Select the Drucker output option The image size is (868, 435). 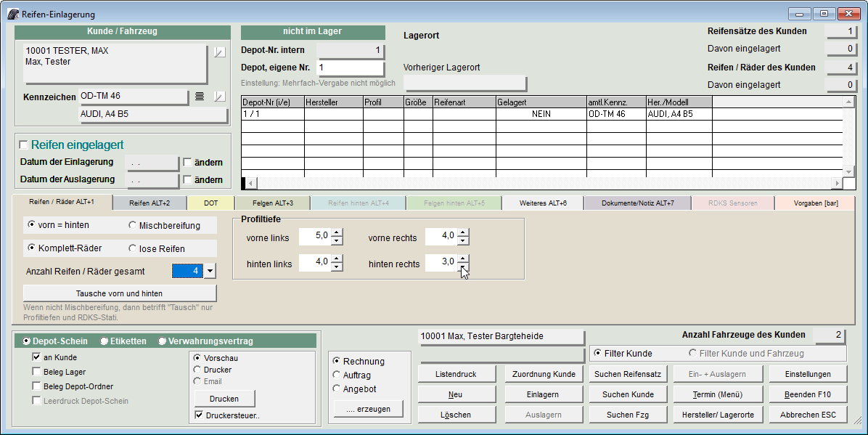point(197,370)
